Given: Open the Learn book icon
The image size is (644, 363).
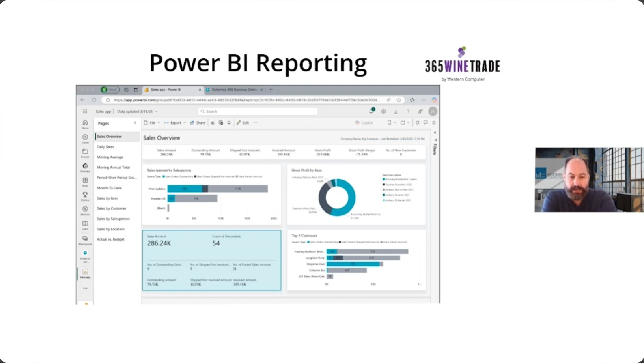Looking at the screenshot, I should click(x=85, y=225).
